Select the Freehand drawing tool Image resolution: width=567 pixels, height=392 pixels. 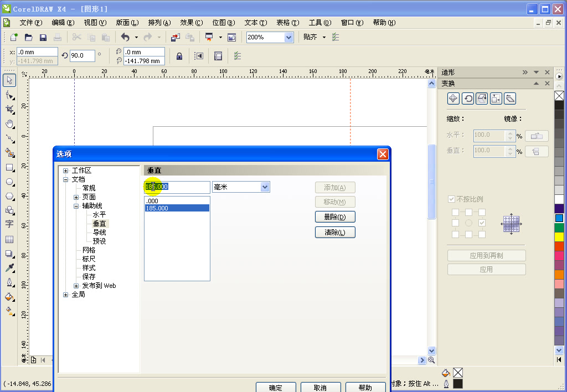(x=9, y=138)
